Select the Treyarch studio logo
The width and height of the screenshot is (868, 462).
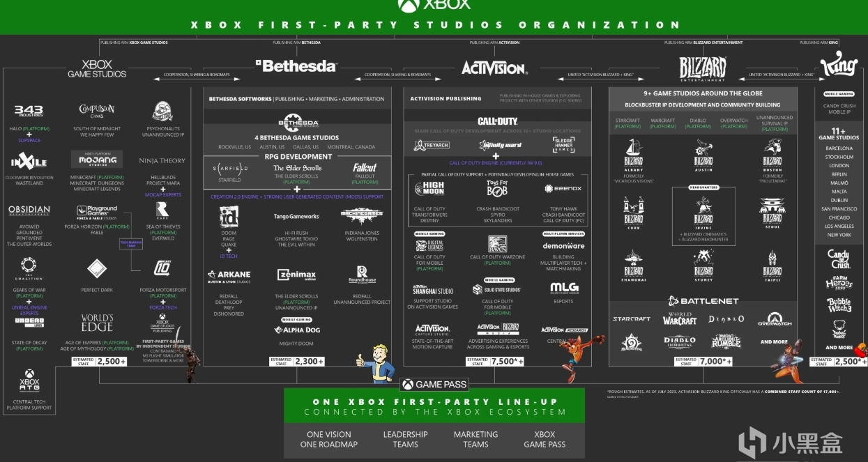click(431, 146)
